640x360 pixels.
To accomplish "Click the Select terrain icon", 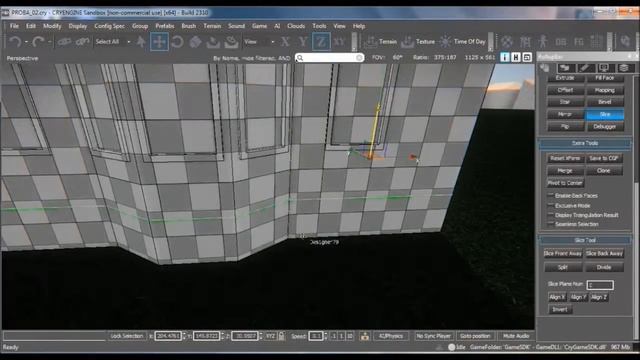I will pos(213,42).
